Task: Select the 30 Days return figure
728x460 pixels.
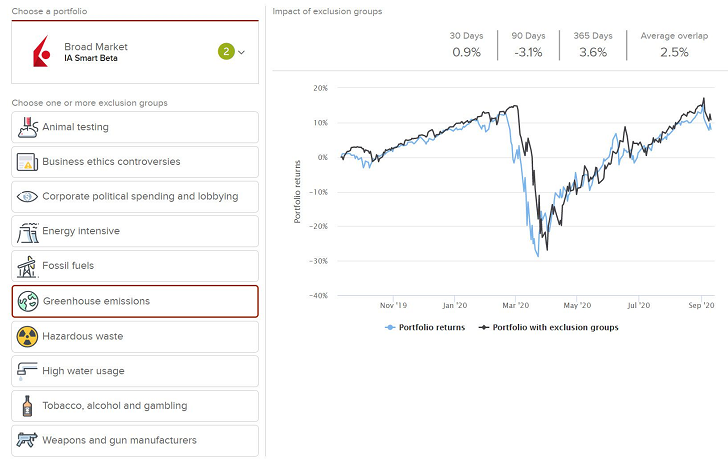Action: [467, 52]
